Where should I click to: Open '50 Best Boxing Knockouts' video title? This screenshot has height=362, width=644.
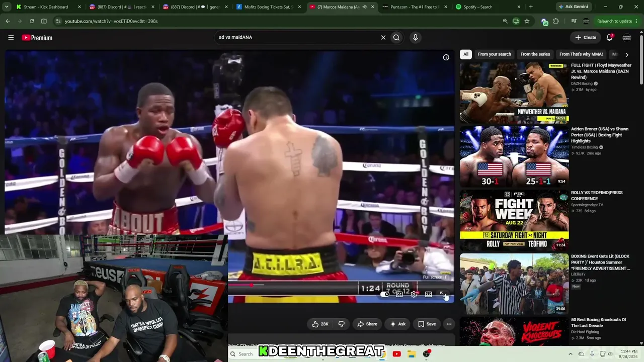[599, 323]
